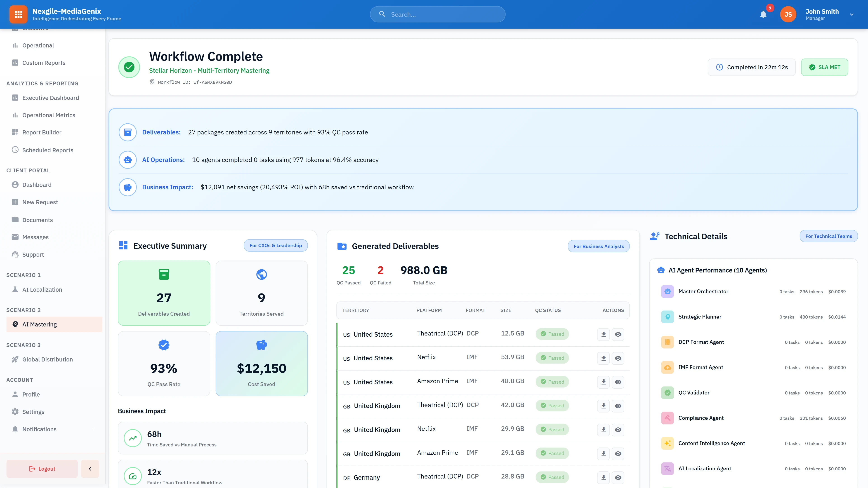This screenshot has width=868, height=488.
Task: Collapse the sidebar with the chevron
Action: click(x=90, y=469)
